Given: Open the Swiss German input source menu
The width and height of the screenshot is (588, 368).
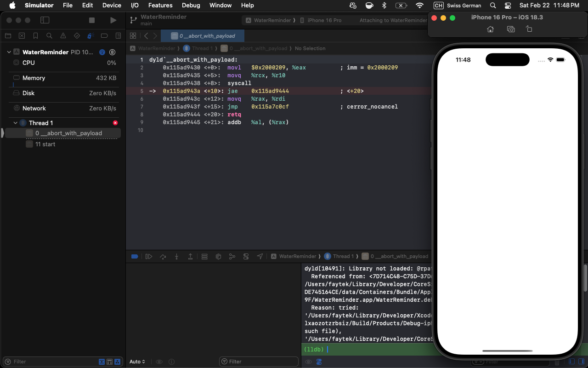Looking at the screenshot, I should [458, 6].
